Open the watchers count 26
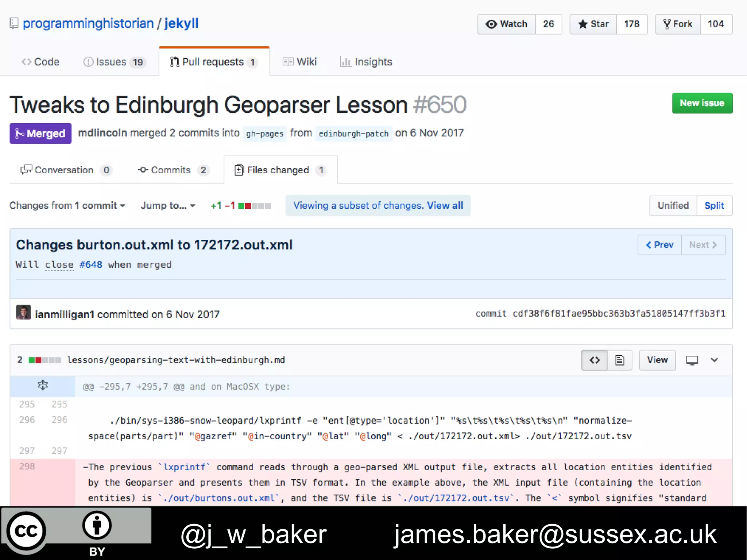 [x=548, y=24]
